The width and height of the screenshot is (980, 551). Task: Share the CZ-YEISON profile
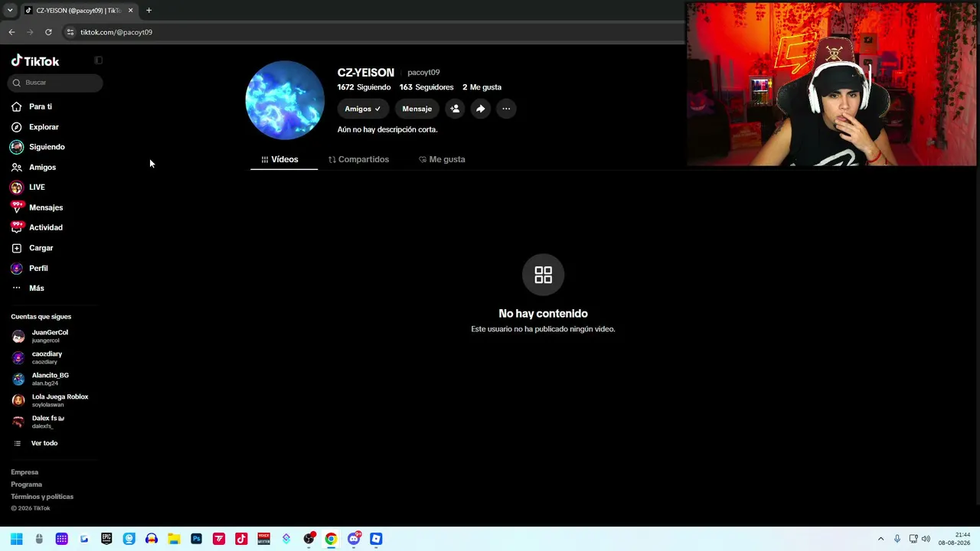tap(480, 109)
